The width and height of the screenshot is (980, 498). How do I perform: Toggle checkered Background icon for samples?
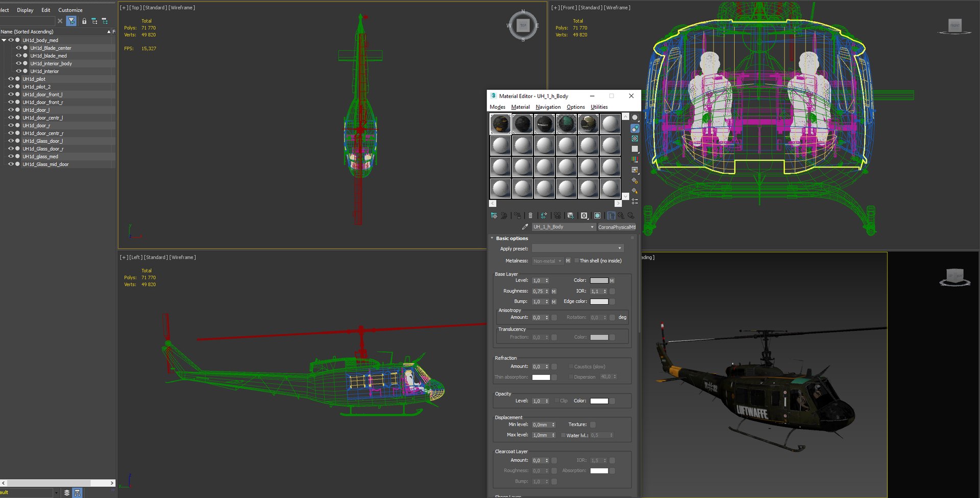pos(635,138)
